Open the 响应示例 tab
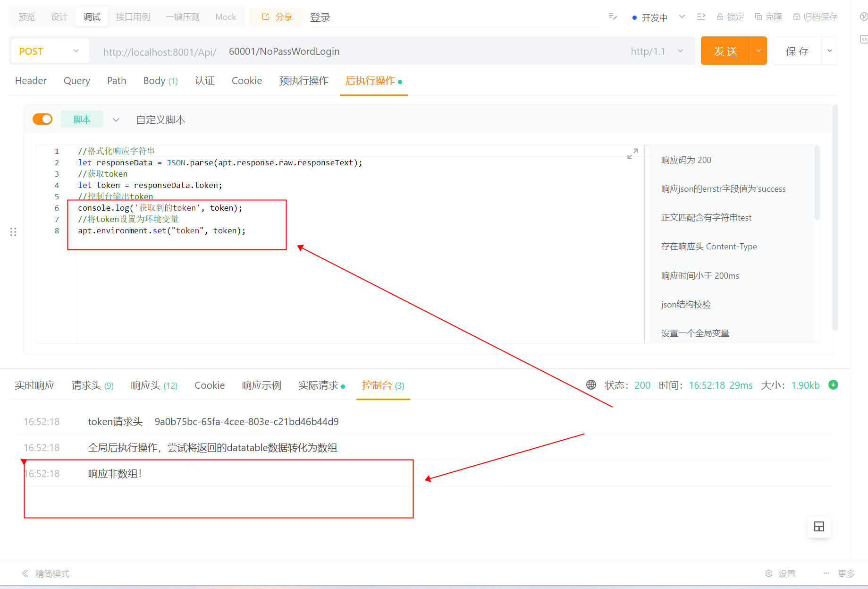Screen dimensions: 868x589 (x=261, y=385)
